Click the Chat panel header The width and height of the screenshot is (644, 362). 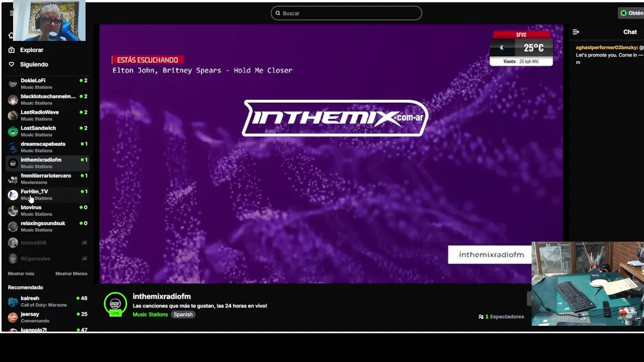click(x=630, y=32)
